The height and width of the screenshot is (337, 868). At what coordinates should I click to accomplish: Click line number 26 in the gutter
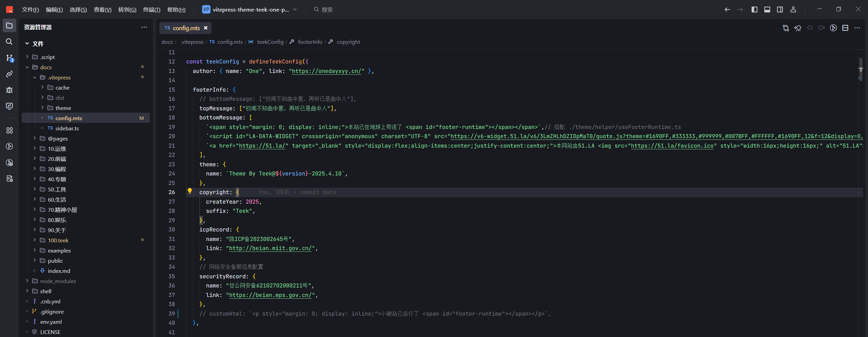tap(172, 192)
